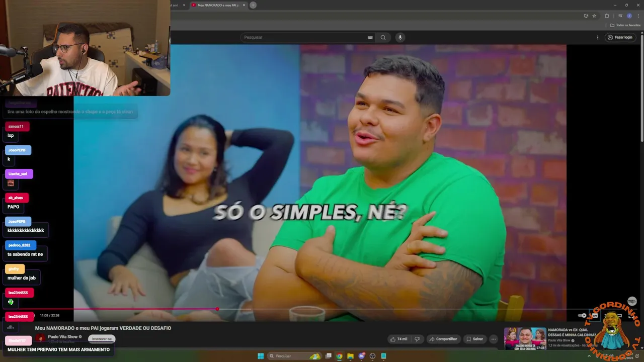Open the on-screen keyboard icon in search box

point(370,37)
